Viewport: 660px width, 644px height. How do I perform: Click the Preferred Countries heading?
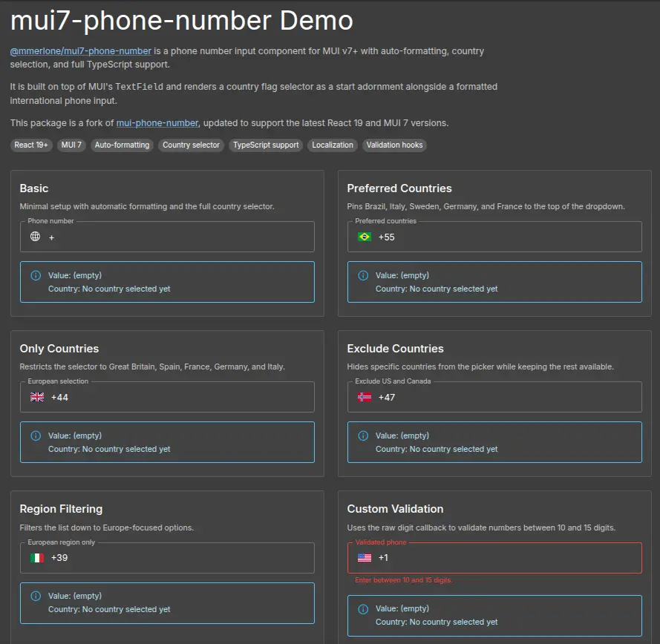tap(399, 188)
